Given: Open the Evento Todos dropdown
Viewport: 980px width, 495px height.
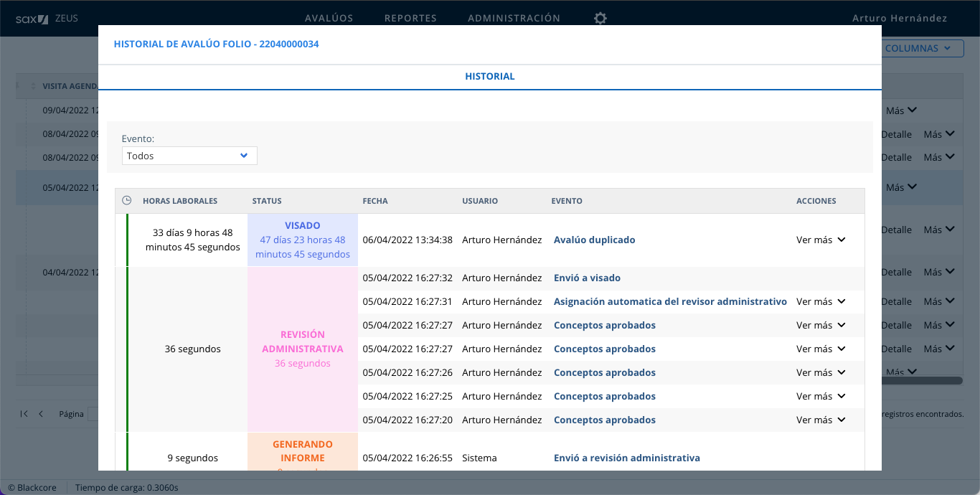Looking at the screenshot, I should (x=189, y=156).
